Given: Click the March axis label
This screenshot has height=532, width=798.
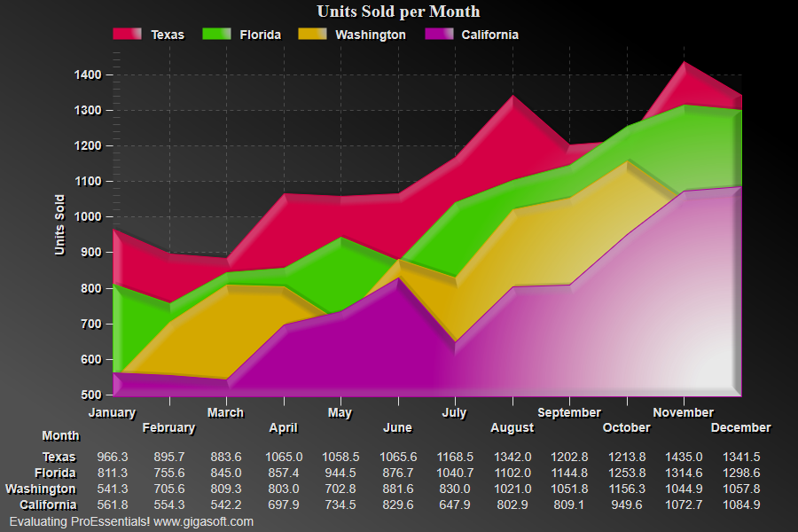Looking at the screenshot, I should point(226,413).
